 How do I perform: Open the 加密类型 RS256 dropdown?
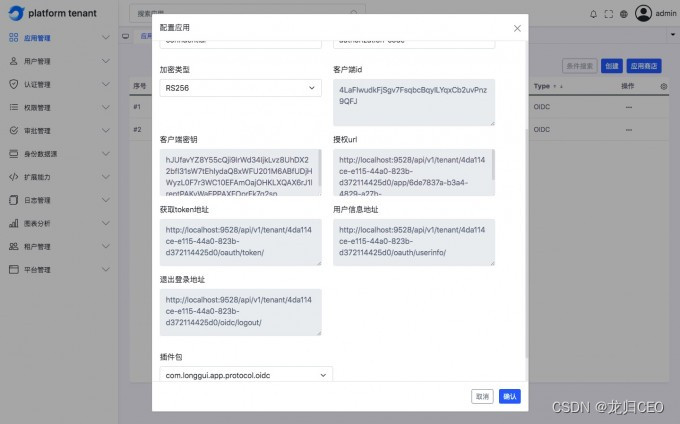(x=240, y=88)
